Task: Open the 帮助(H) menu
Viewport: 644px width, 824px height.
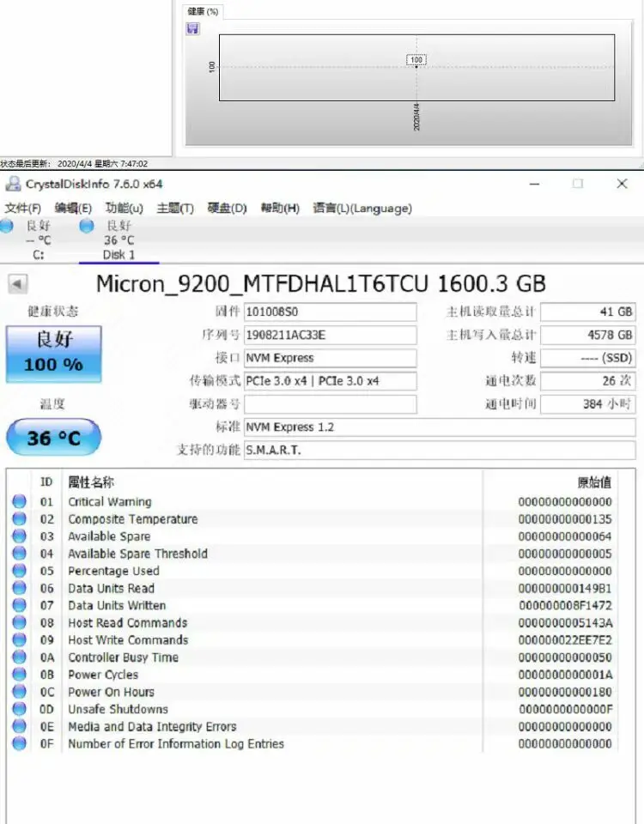Action: coord(280,208)
